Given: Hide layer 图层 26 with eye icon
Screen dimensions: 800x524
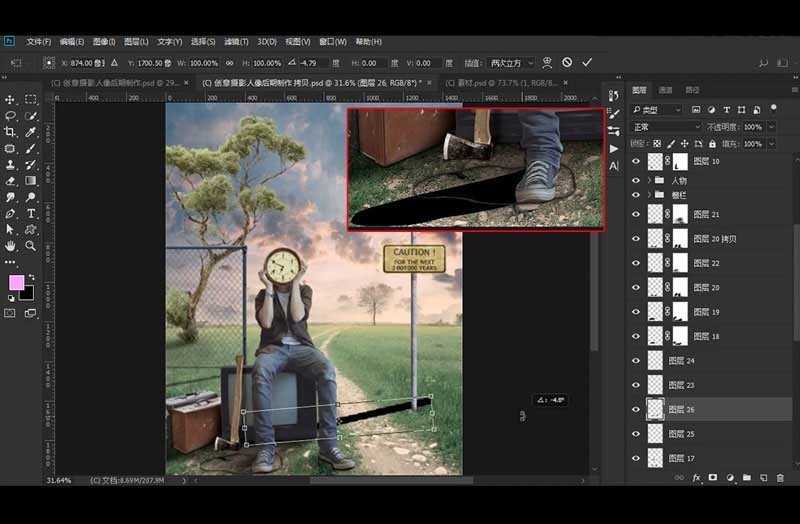Looking at the screenshot, I should coord(636,409).
